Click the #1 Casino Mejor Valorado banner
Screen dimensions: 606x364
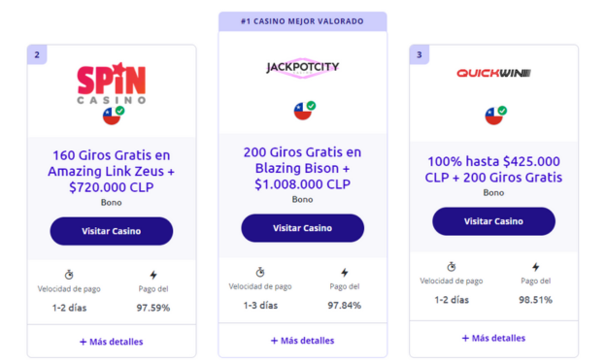click(303, 21)
